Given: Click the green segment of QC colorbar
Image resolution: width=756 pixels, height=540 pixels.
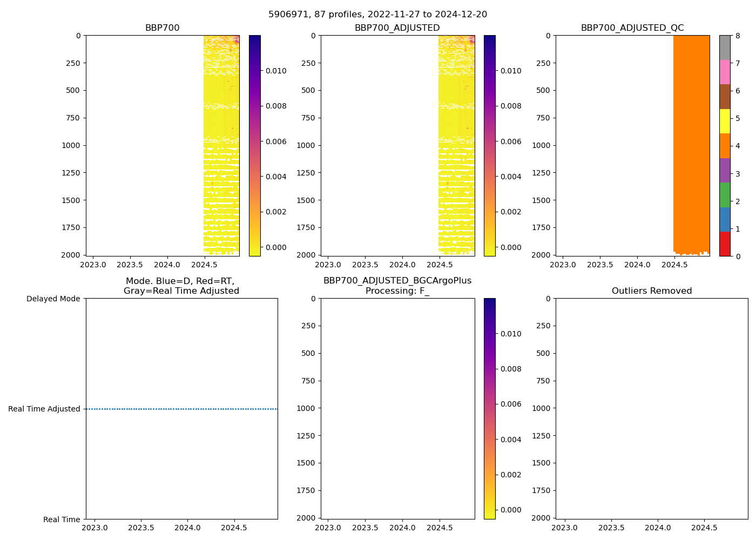Looking at the screenshot, I should [725, 194].
